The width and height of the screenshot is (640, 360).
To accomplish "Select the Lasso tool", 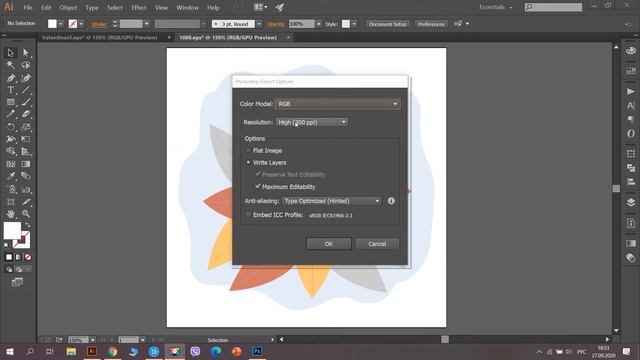I will pyautogui.click(x=26, y=65).
